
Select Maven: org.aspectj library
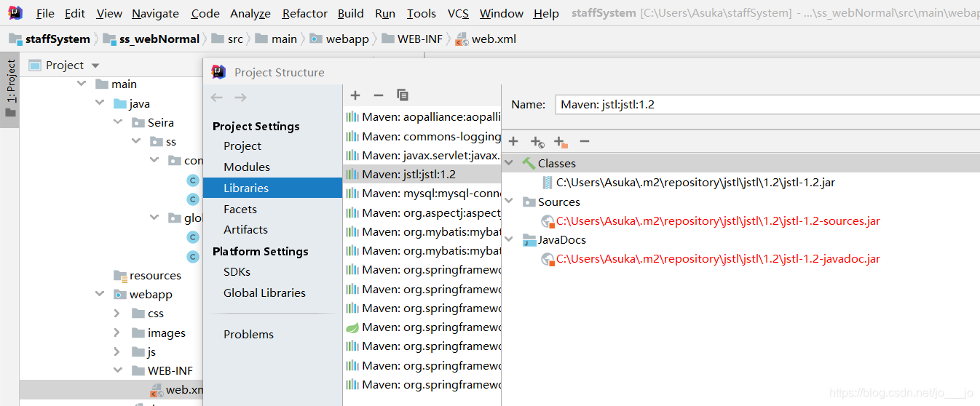pos(422,212)
